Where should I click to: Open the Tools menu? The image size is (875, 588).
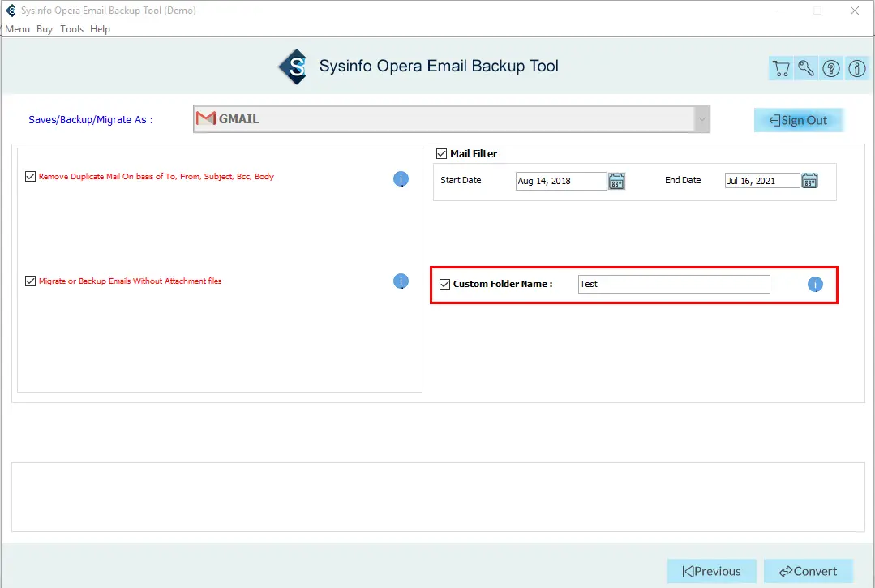click(x=71, y=29)
